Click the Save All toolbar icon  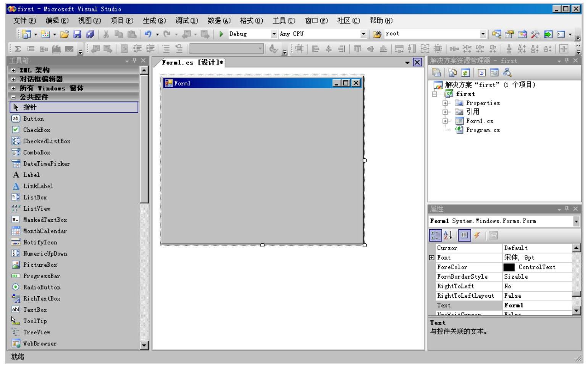(x=90, y=34)
